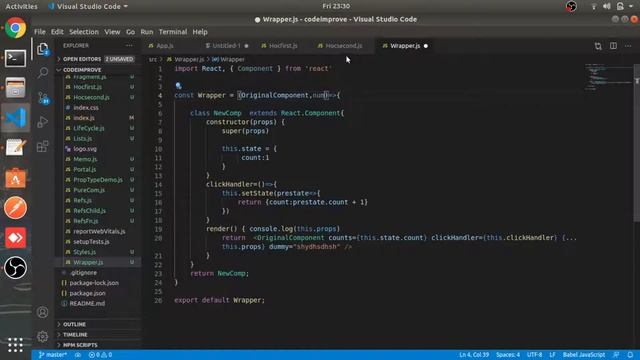This screenshot has width=640, height=360.
Task: Click the code minimap preview
Action: (x=608, y=77)
